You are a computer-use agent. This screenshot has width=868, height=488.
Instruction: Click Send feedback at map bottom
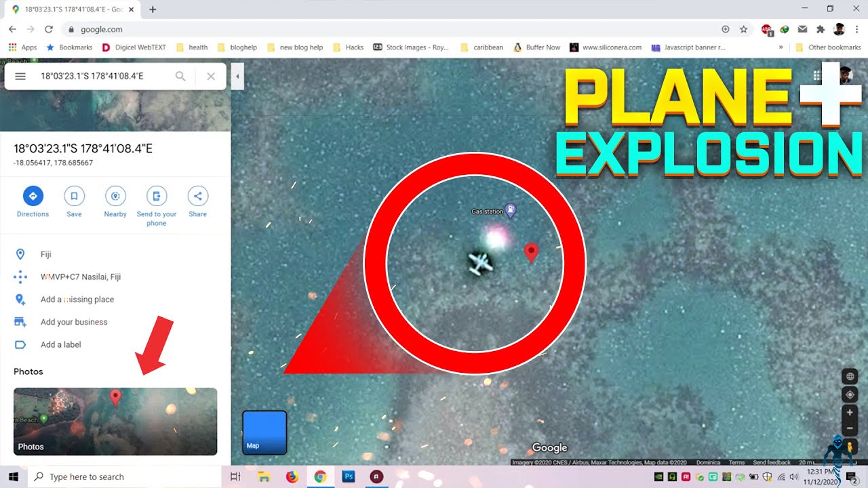[772, 462]
